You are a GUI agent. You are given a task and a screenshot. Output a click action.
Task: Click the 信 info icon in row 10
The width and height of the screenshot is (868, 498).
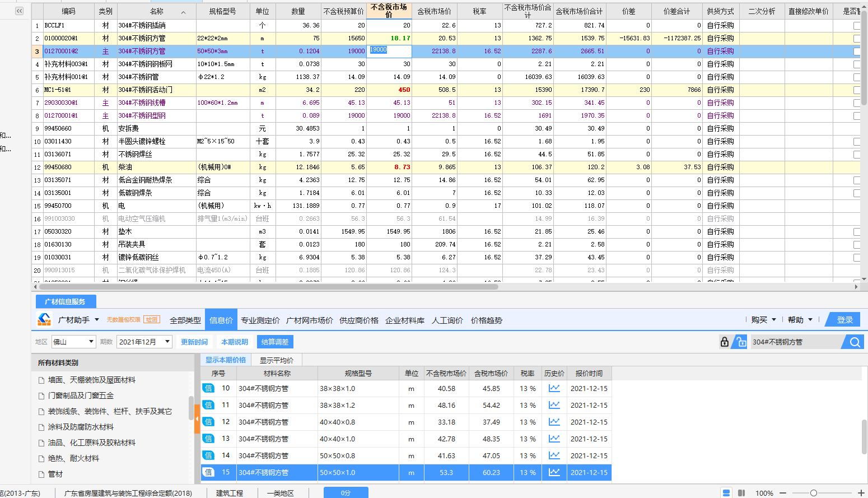[x=208, y=388]
